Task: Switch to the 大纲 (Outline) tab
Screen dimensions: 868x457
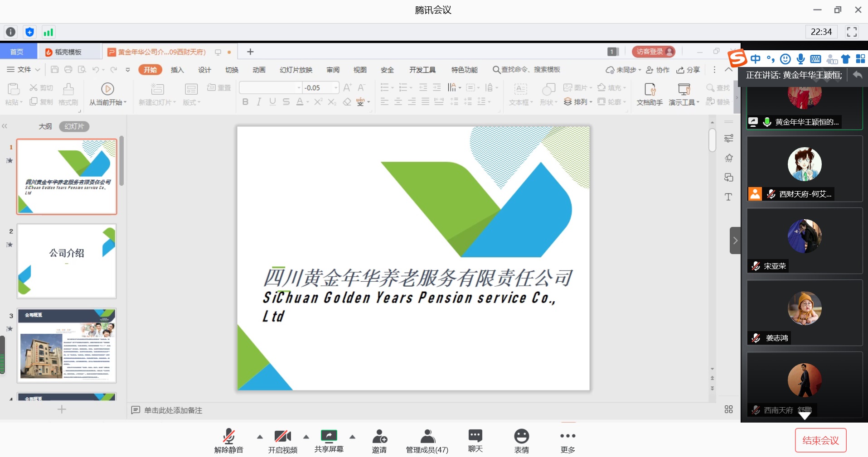Action: [x=44, y=126]
